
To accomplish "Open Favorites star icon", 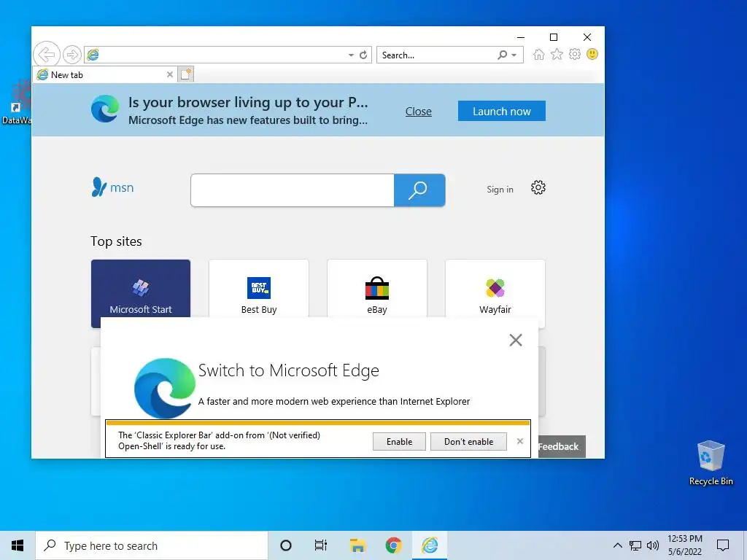I will (557, 54).
